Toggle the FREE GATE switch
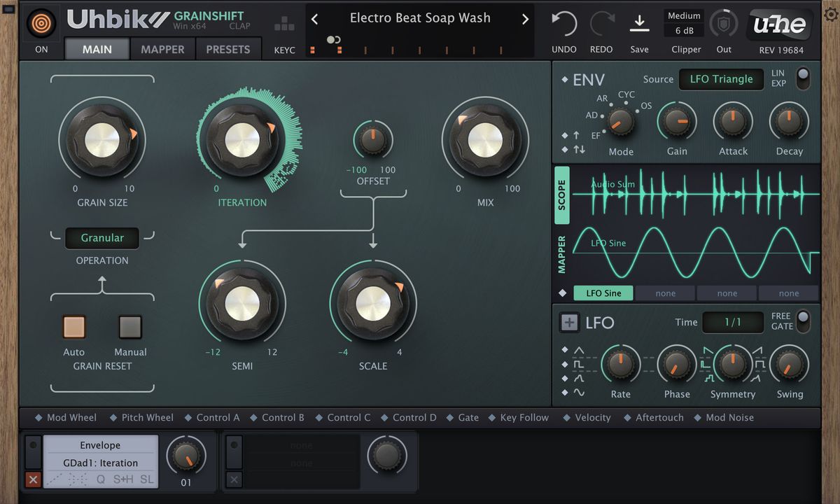 pos(803,321)
